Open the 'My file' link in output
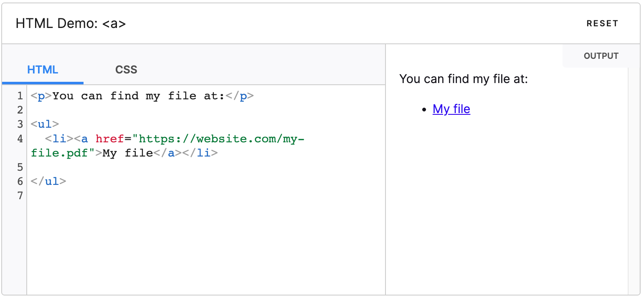This screenshot has height=298, width=644. 451,109
